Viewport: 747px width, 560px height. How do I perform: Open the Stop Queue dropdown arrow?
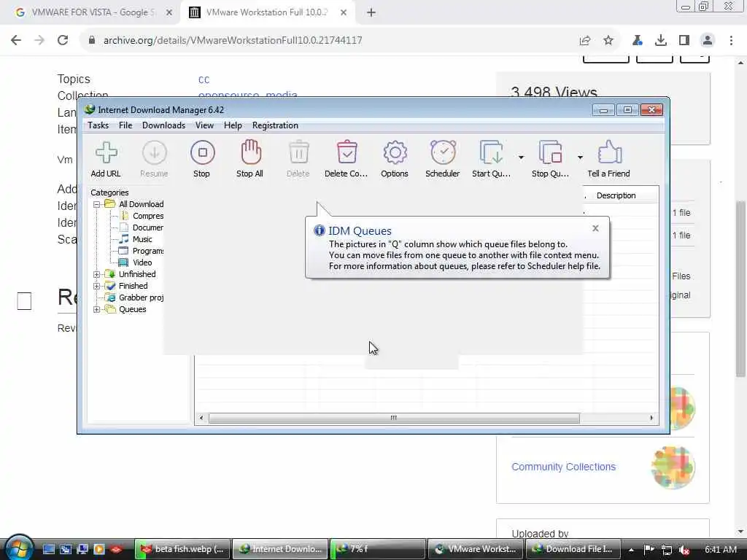tap(580, 157)
